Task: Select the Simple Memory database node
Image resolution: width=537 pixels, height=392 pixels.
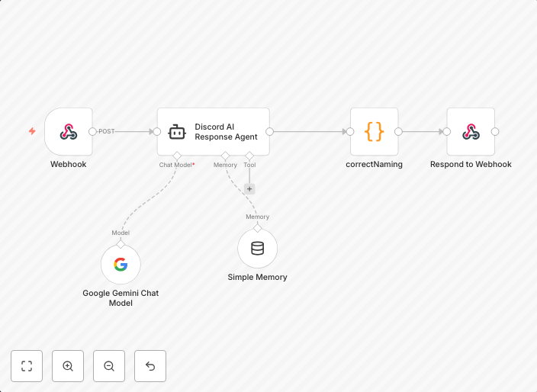Action: coord(257,249)
